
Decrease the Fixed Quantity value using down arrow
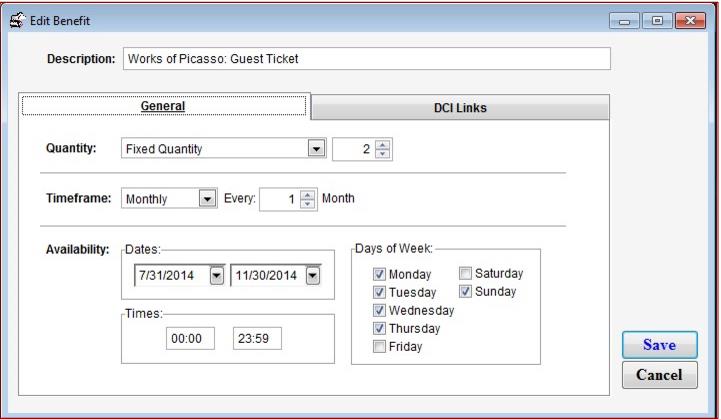(x=384, y=153)
